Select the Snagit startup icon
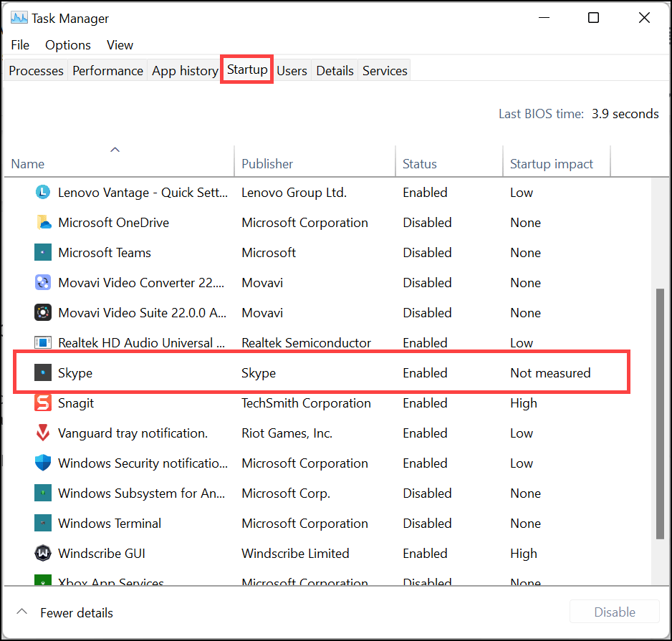 (43, 403)
